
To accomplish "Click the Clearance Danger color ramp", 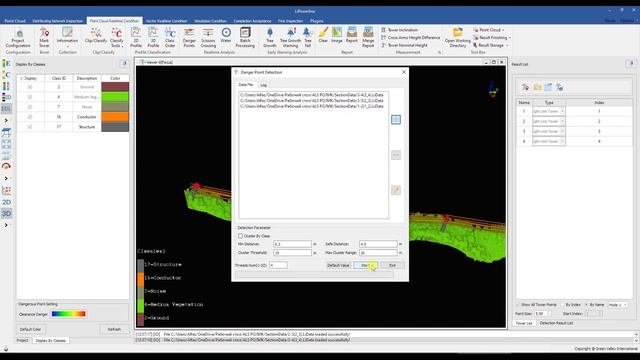I will coord(69,314).
